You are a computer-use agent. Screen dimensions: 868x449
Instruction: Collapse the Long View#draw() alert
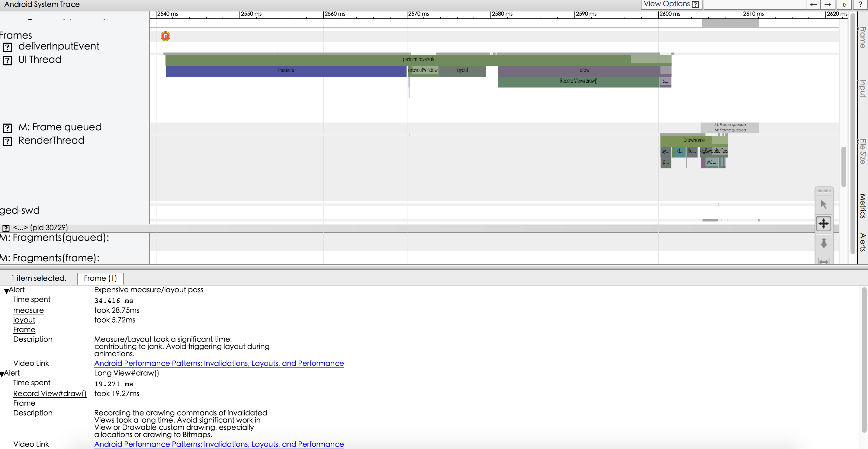[x=2, y=374]
